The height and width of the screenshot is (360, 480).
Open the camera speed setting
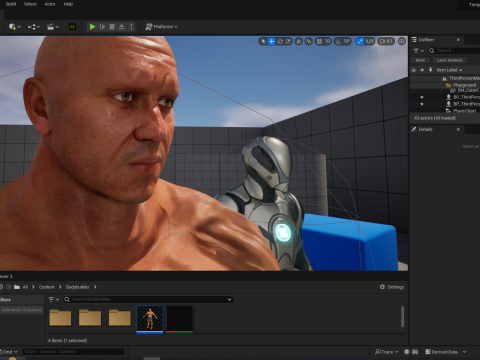pyautogui.click(x=386, y=41)
